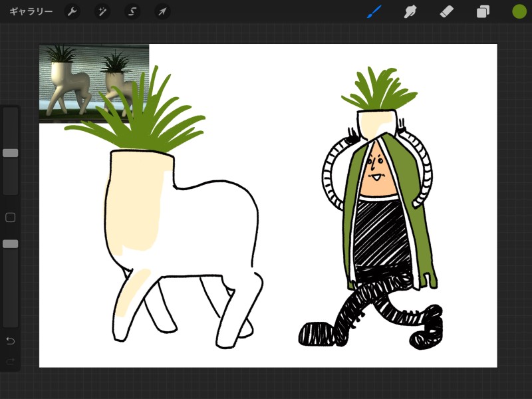Open the ギャラリー gallery view
This screenshot has height=399, width=532.
point(31,11)
